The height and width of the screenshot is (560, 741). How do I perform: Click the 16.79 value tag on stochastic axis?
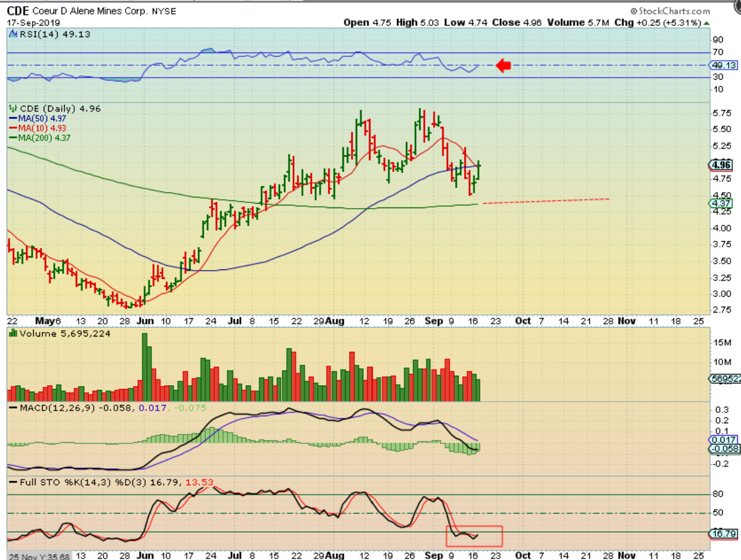(724, 533)
